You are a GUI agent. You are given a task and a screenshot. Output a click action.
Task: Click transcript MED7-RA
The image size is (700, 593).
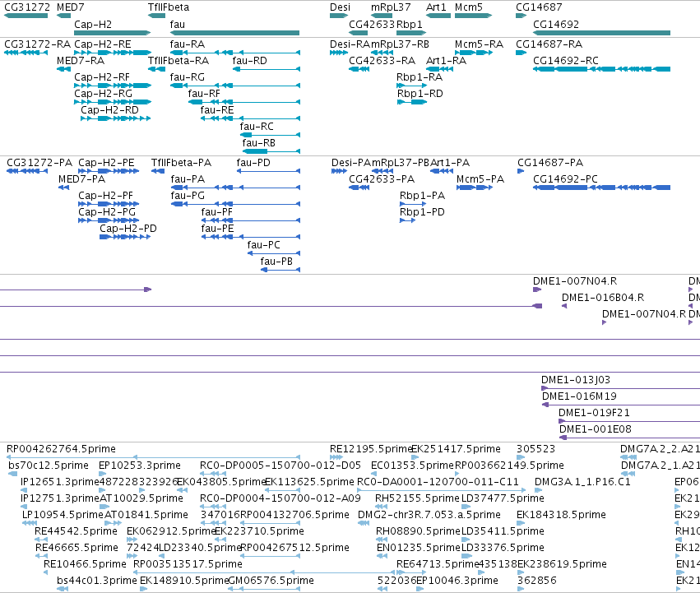coord(81,61)
